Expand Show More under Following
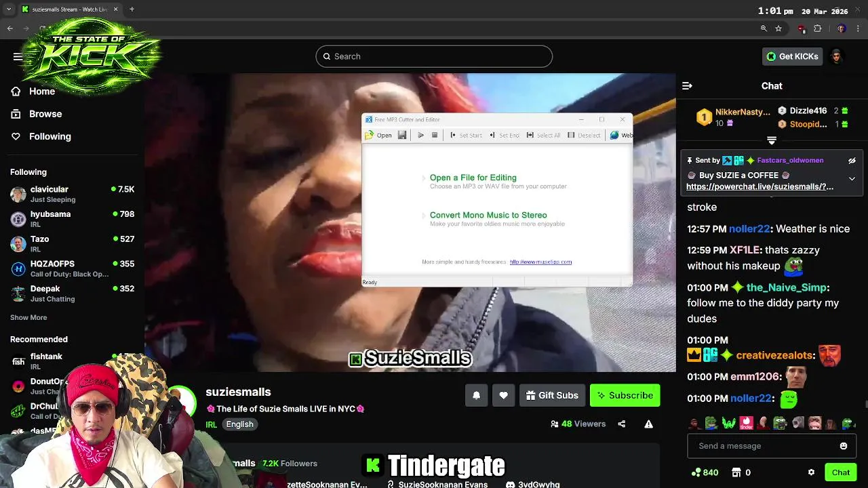 28,317
